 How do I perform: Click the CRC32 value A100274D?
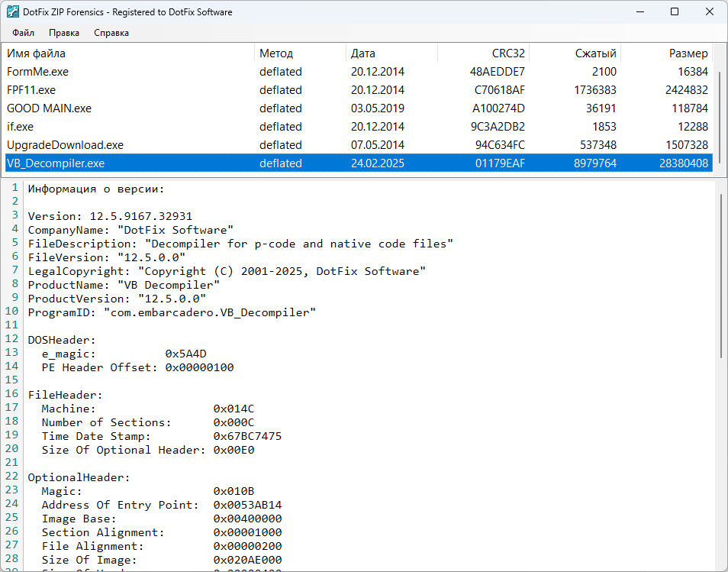[x=498, y=108]
